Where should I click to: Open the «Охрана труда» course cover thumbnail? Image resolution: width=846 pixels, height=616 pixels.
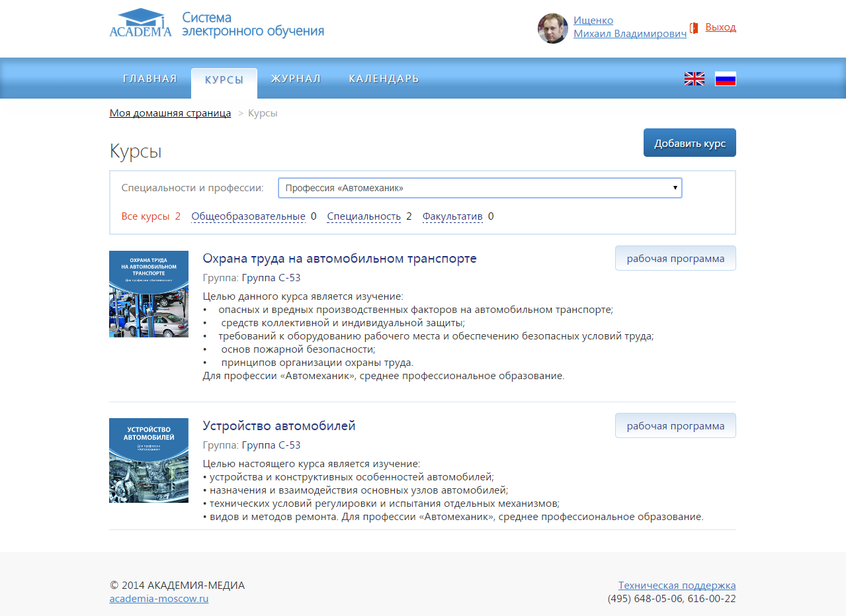point(149,294)
